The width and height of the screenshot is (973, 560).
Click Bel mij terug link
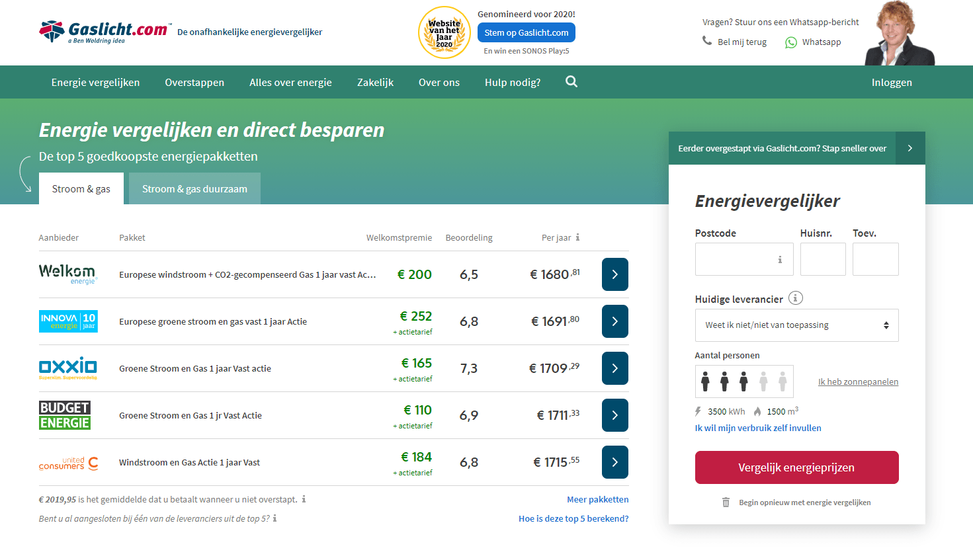[742, 42]
